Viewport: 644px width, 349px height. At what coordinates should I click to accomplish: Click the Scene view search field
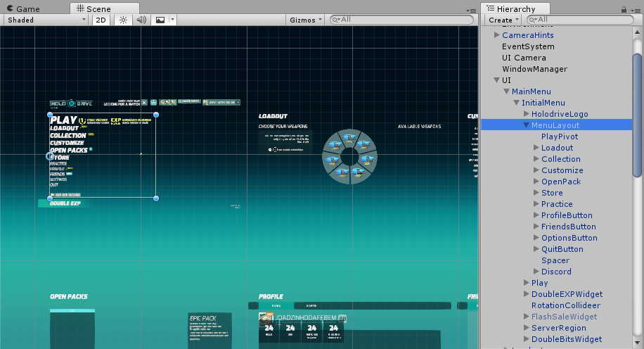(401, 19)
